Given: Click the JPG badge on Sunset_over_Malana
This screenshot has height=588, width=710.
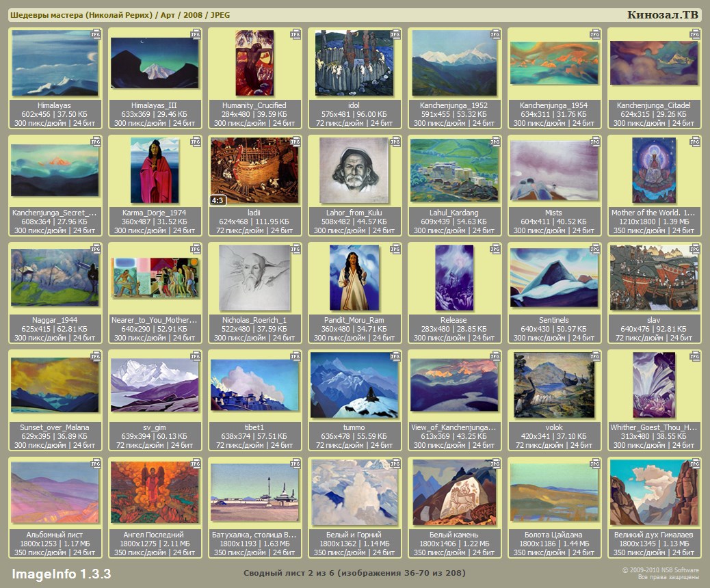Looking at the screenshot, I should tap(96, 356).
